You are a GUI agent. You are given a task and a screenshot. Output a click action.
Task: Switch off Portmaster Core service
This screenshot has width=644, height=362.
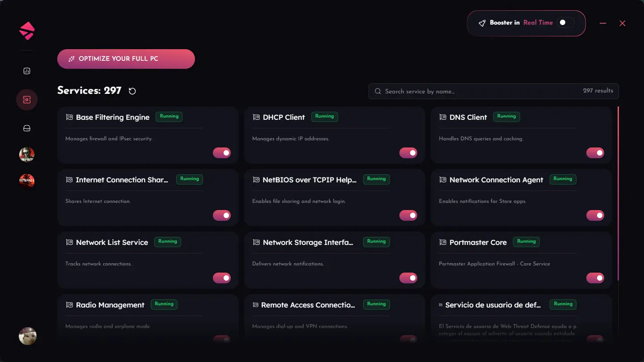[595, 278]
